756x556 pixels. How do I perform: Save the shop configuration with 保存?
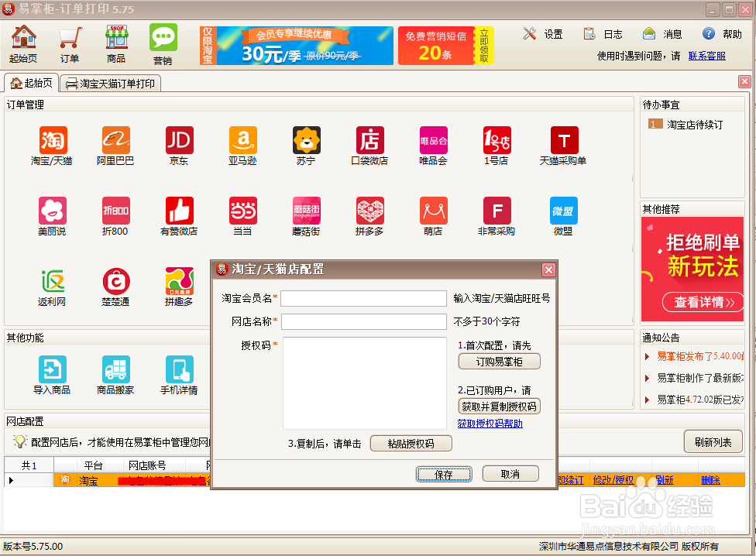(x=444, y=475)
